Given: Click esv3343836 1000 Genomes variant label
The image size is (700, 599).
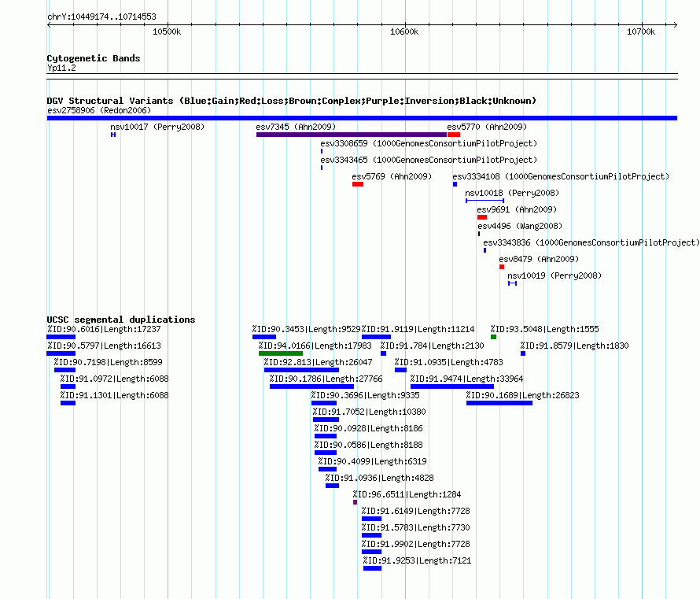Looking at the screenshot, I should (x=591, y=242).
